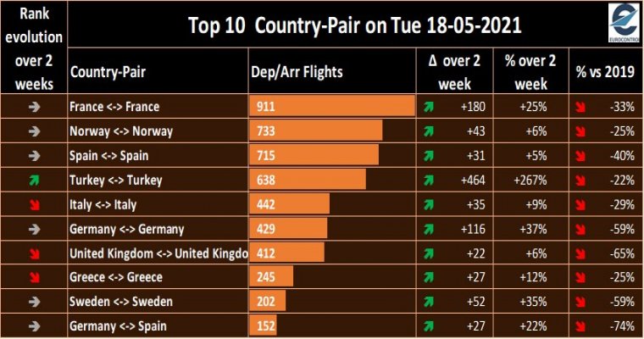Screen dimensions: 644x339
Task: Click the EUROCONTROL logo
Action: pos(623,23)
